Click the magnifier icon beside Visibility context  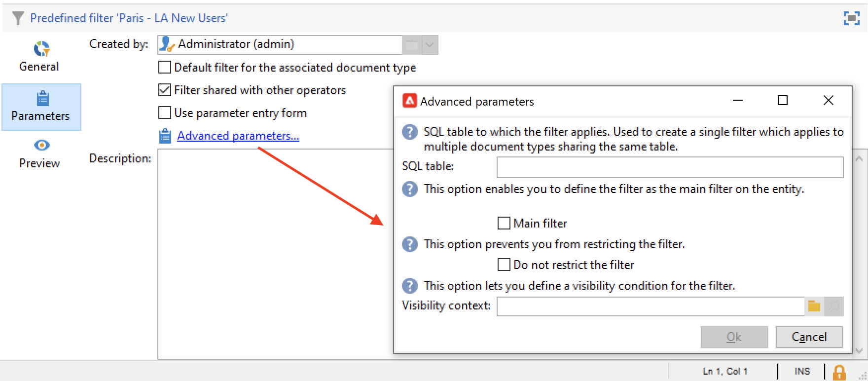pos(834,306)
